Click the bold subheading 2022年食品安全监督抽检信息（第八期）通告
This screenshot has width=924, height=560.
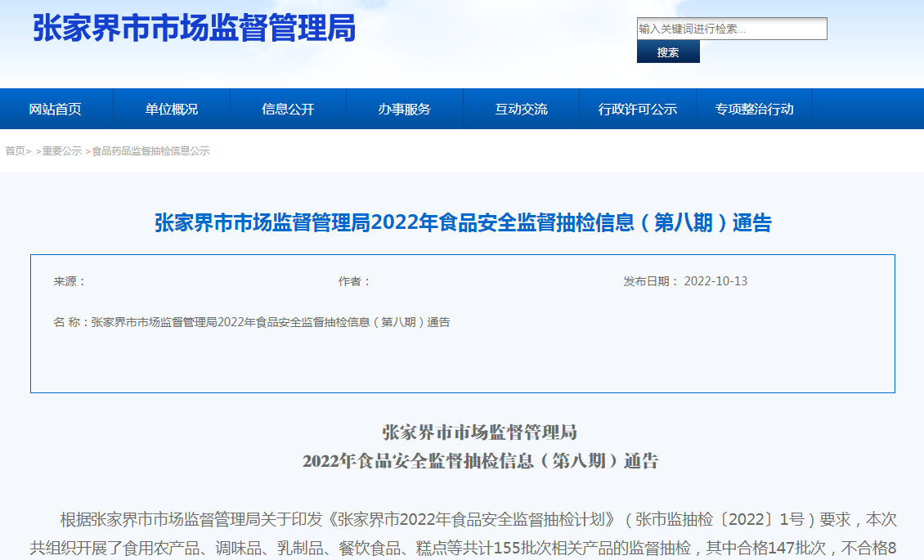tap(480, 460)
